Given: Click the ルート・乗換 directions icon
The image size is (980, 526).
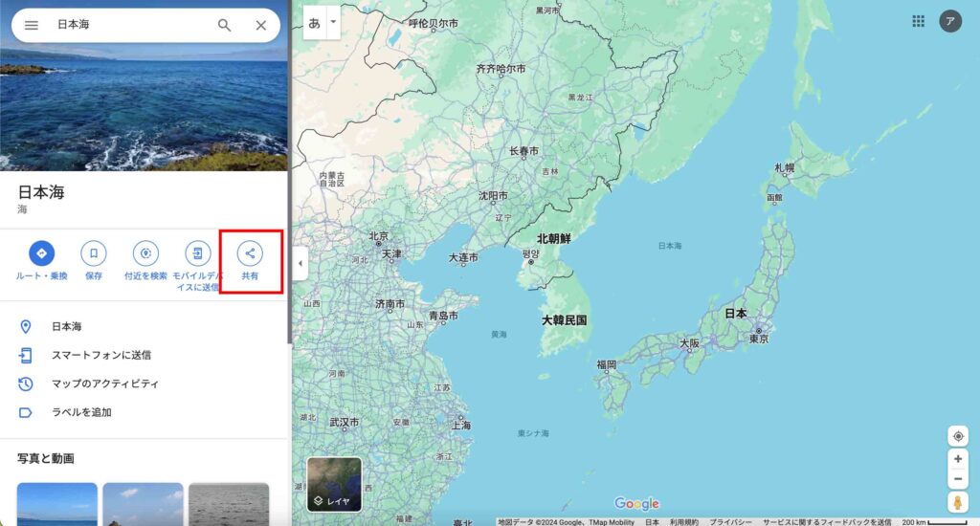Looking at the screenshot, I should (41, 253).
